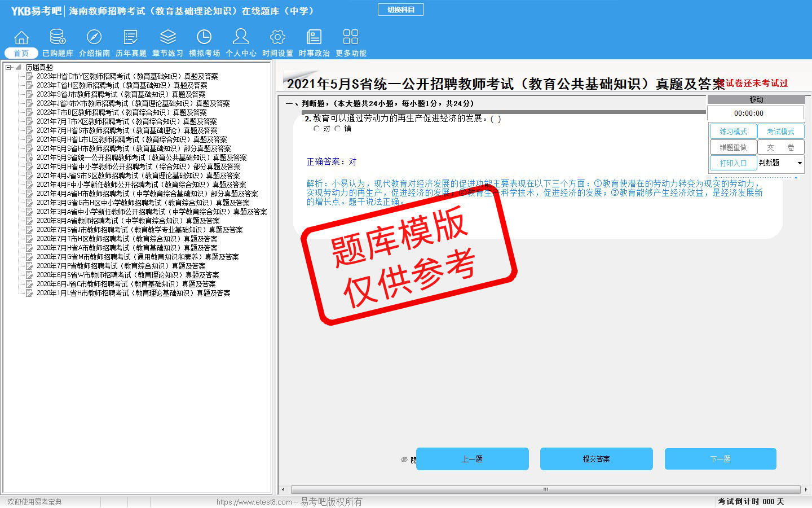Open 2020年7月G省M市教师招聘考试 paper
The height and width of the screenshot is (508, 812).
[138, 257]
